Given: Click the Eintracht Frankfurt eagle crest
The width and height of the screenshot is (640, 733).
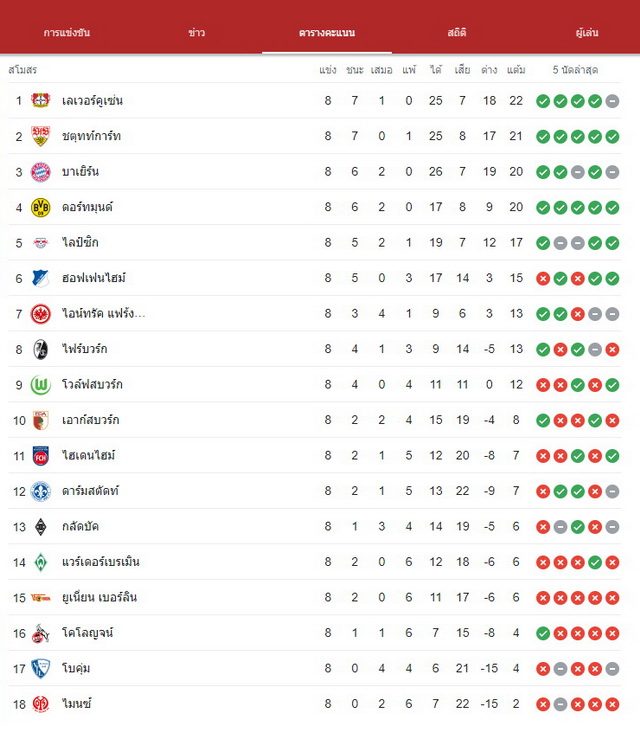Looking at the screenshot, I should pos(41,314).
